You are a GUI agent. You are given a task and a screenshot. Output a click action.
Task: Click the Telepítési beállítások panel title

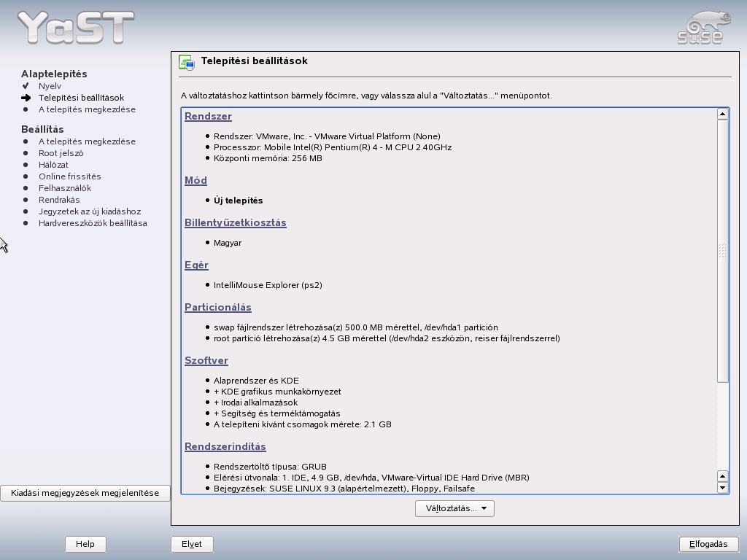click(x=255, y=61)
